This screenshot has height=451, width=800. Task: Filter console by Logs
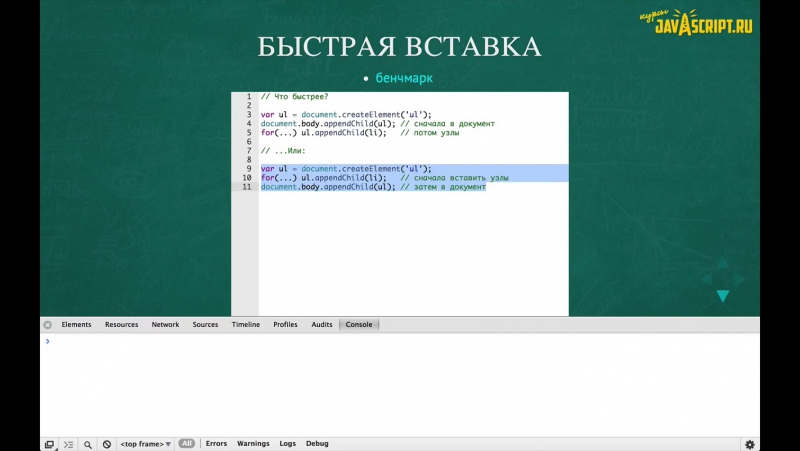point(287,443)
